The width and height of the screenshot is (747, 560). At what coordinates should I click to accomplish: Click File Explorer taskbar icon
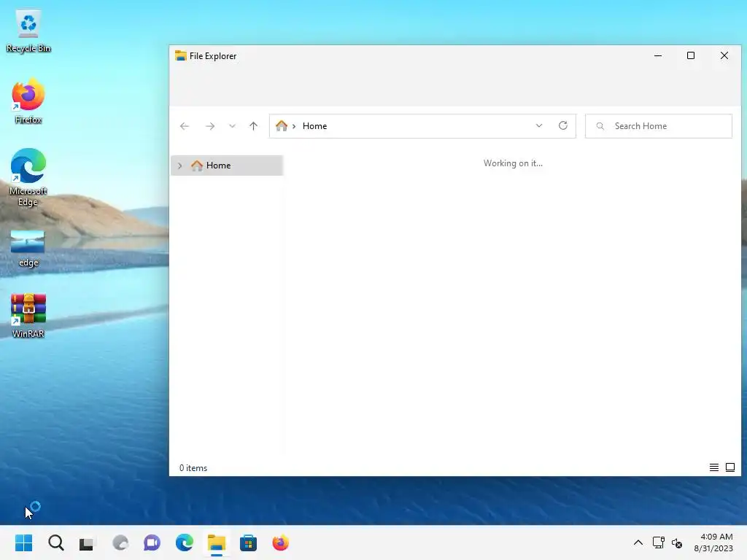click(216, 542)
